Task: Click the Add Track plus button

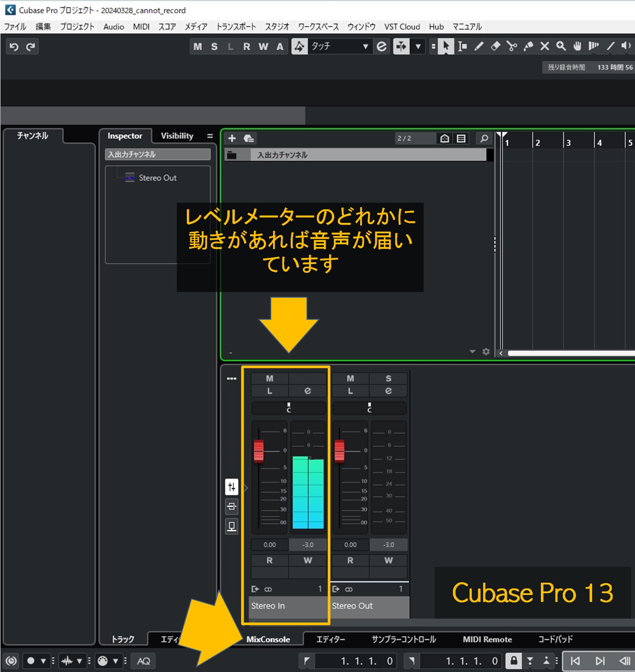Action: (232, 139)
